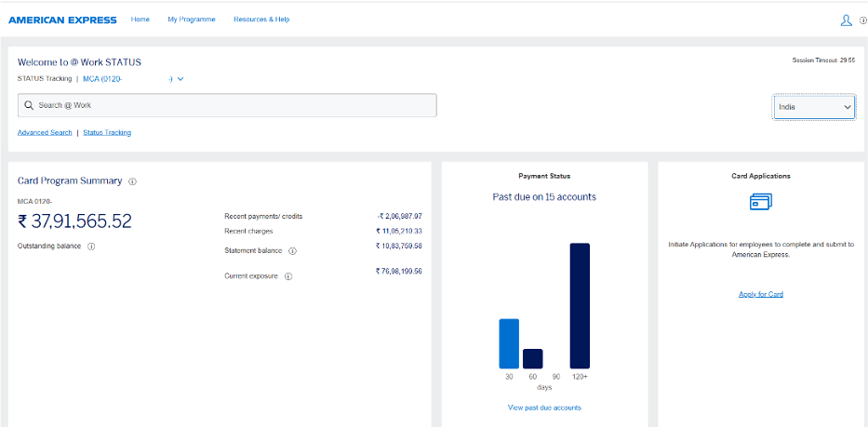This screenshot has width=868, height=428.
Task: Click the American Express logo
Action: (x=62, y=20)
